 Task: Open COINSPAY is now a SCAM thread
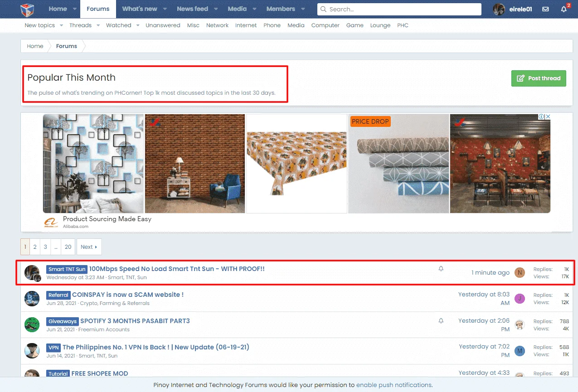click(x=128, y=295)
